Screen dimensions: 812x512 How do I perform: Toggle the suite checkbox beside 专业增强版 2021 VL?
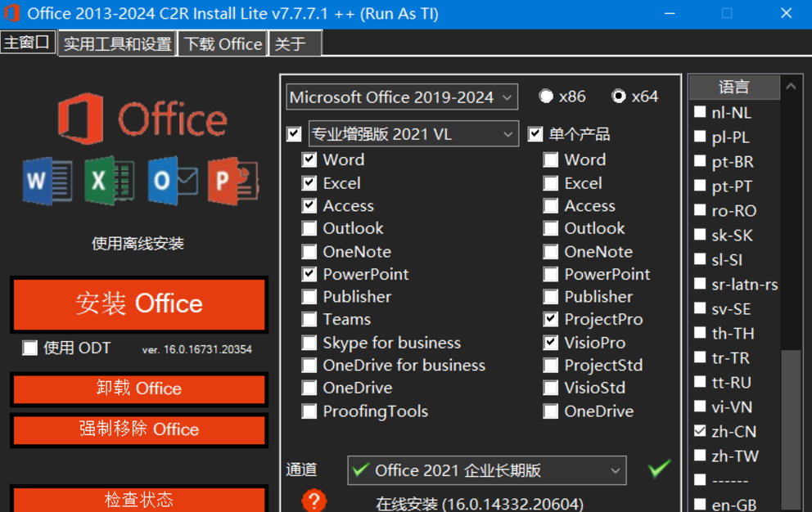click(294, 134)
